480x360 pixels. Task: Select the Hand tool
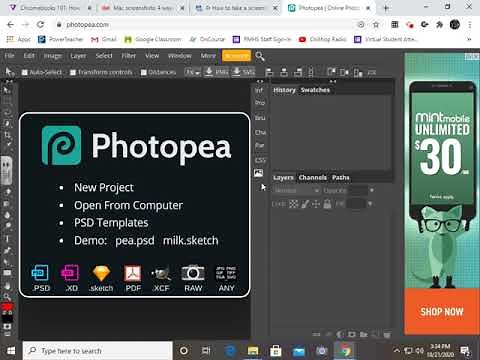tap(7, 286)
